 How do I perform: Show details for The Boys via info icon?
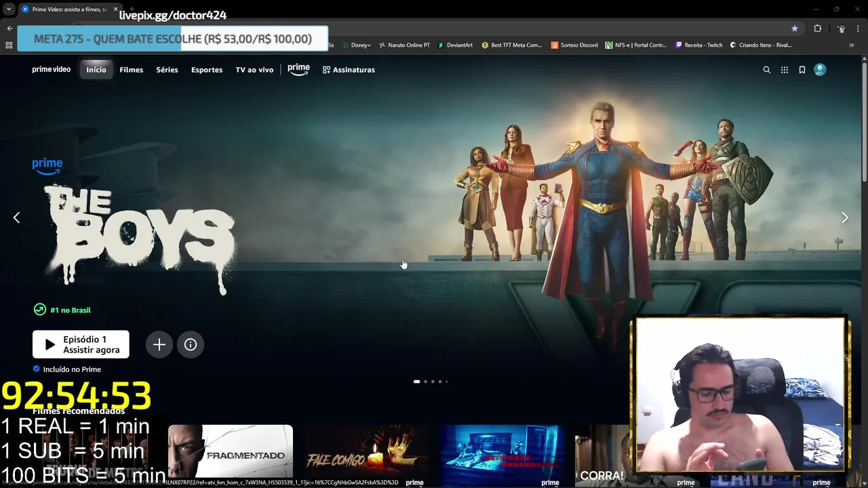click(x=191, y=344)
